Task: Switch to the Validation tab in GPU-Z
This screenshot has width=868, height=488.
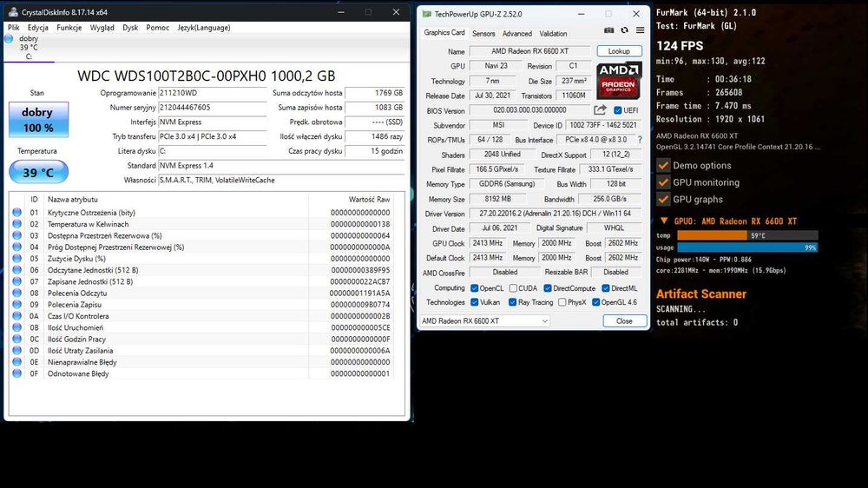Action: tap(553, 33)
